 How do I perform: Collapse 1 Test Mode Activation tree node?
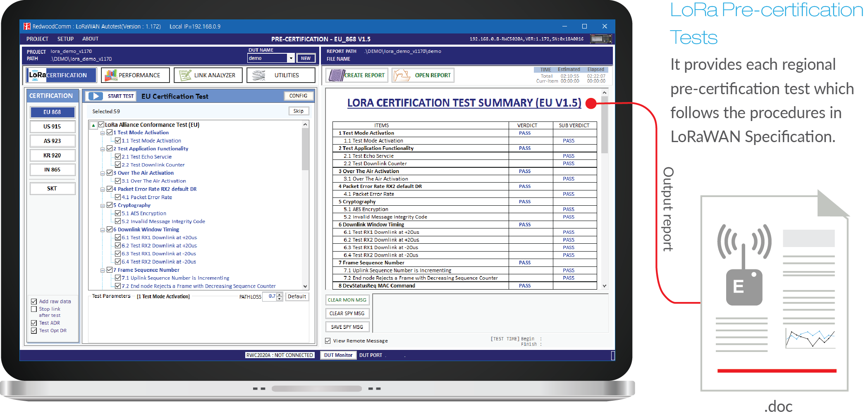[x=103, y=133]
